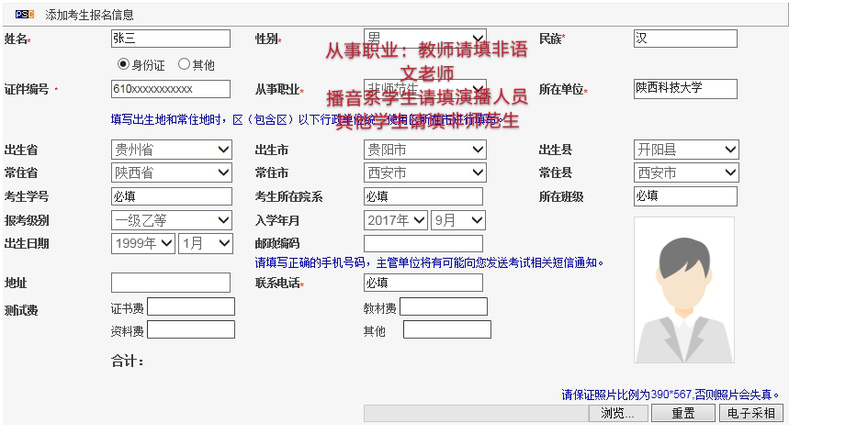Viewport: 868px width, 434px height.
Task: Click the 电子采相 button
Action: pyautogui.click(x=750, y=414)
